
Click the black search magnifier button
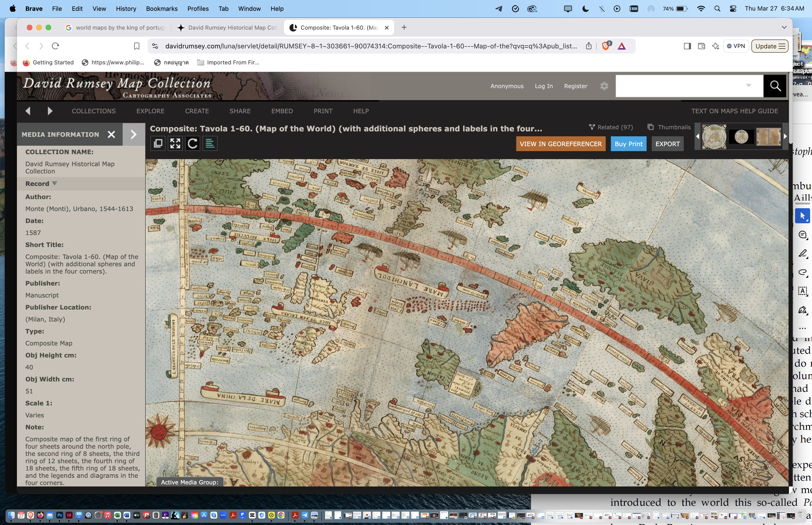pyautogui.click(x=775, y=86)
